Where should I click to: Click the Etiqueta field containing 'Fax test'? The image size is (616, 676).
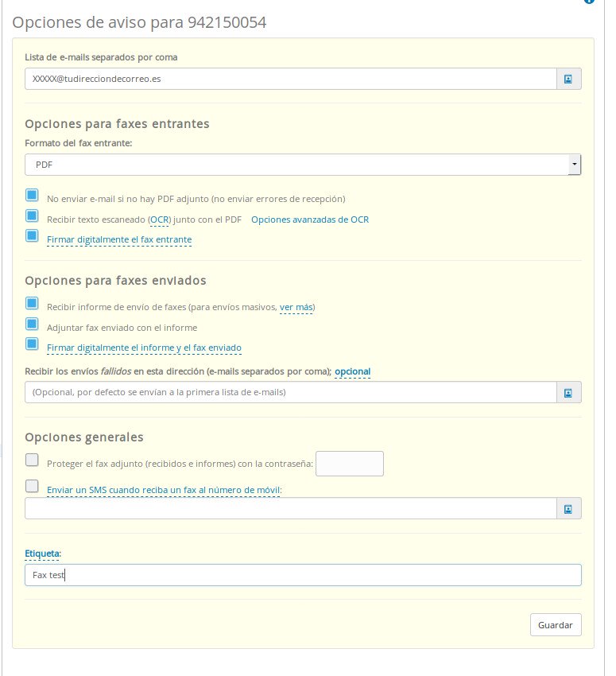pos(303,575)
